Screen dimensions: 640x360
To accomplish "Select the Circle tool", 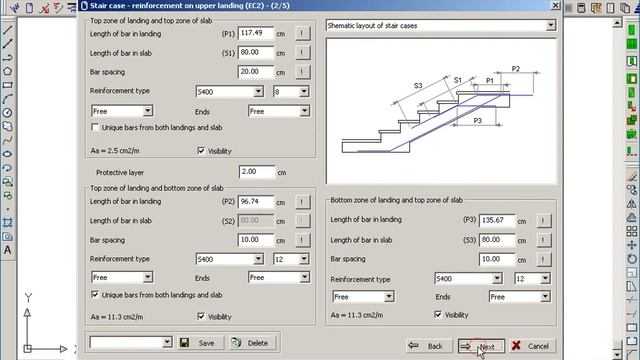I will click(7, 113).
